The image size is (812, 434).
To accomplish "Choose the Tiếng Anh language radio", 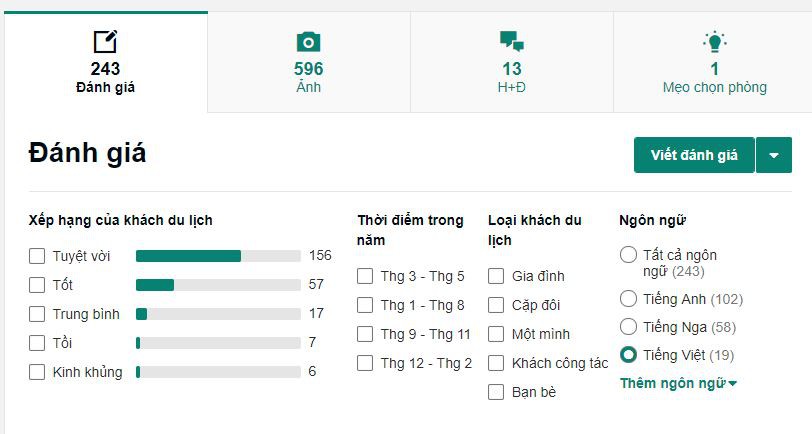I will pos(628,299).
